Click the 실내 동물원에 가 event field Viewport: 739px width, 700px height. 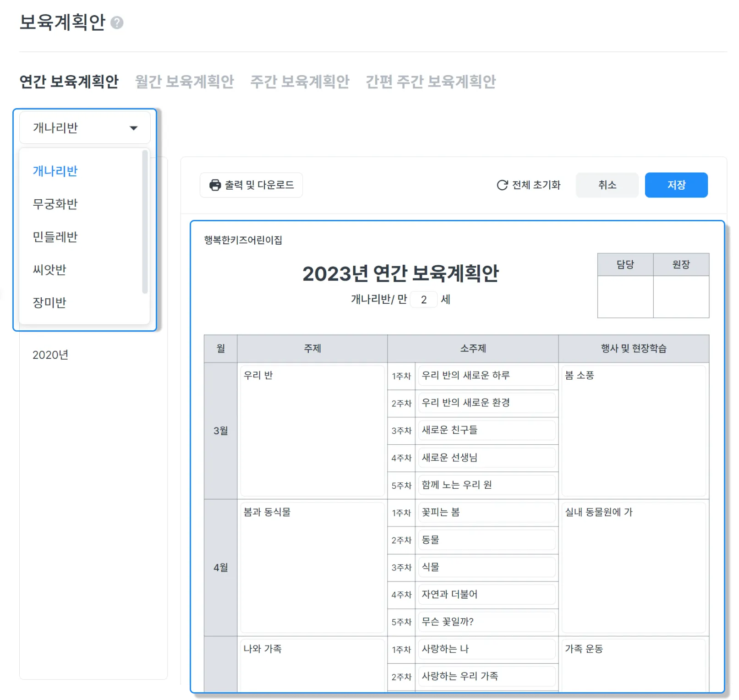tap(634, 568)
